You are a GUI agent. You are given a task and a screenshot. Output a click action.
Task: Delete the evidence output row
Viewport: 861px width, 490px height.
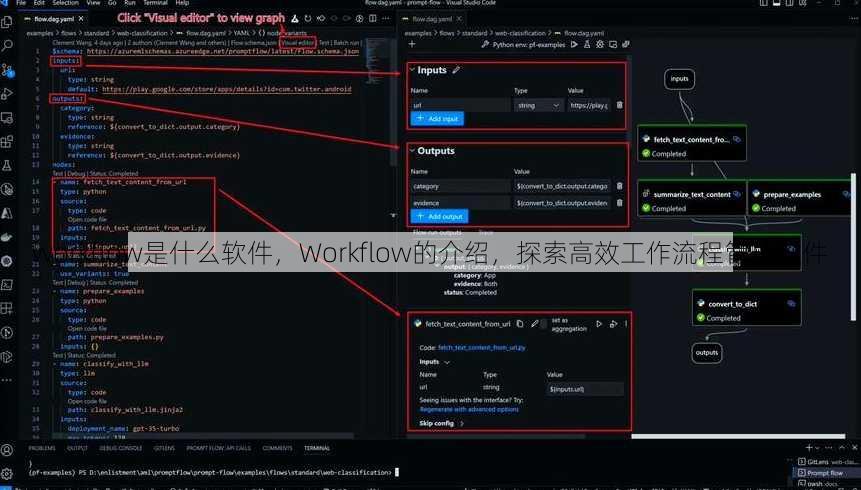[x=619, y=203]
